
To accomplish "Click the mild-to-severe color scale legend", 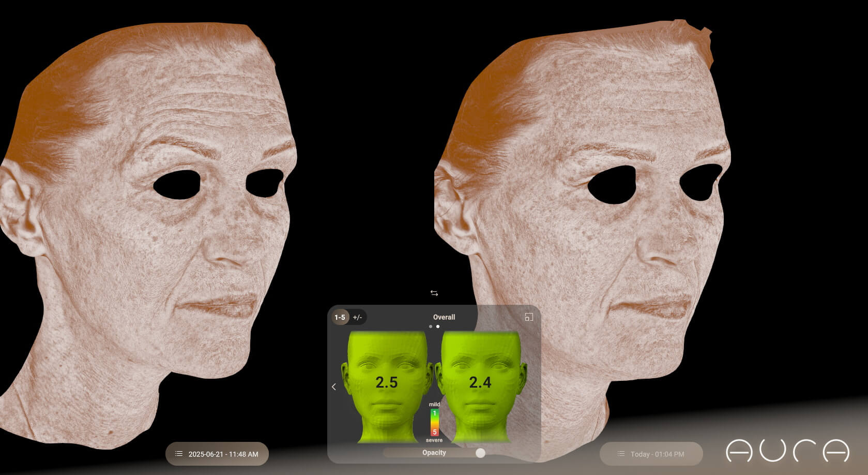I will (x=434, y=423).
